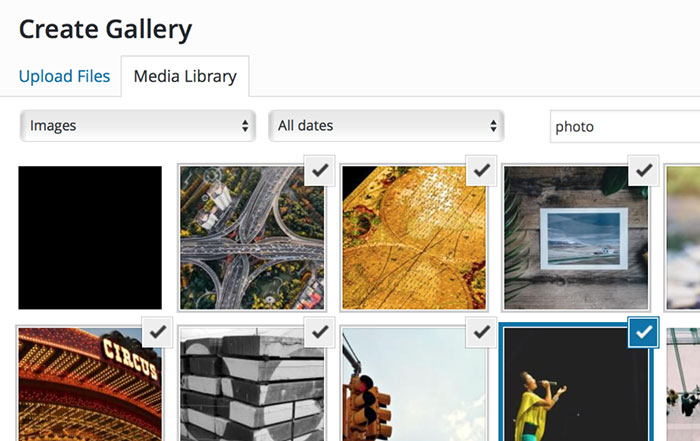This screenshot has width=700, height=441.
Task: Uncheck the highway interchange aerial photo
Action: pyautogui.click(x=320, y=171)
